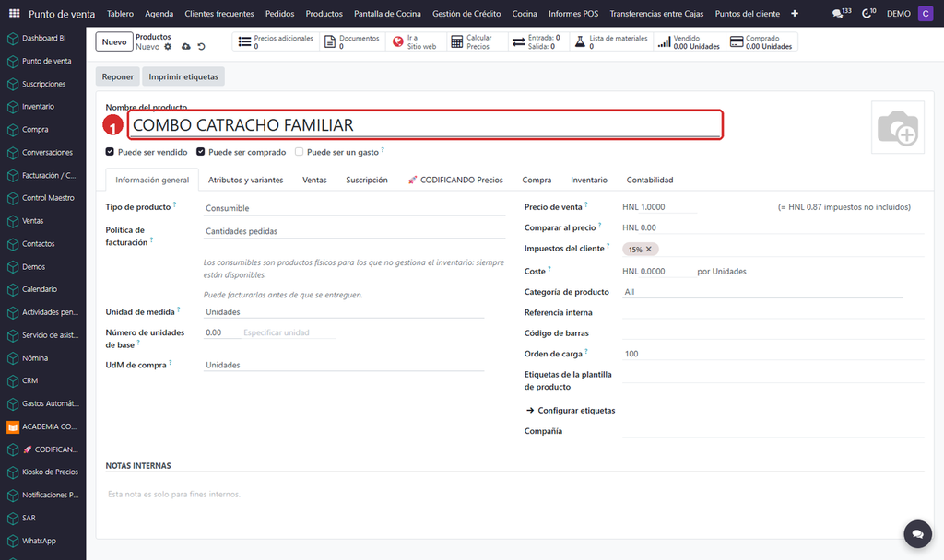The height and width of the screenshot is (560, 944).
Task: Open Compañía selection field
Action: pyautogui.click(x=773, y=431)
